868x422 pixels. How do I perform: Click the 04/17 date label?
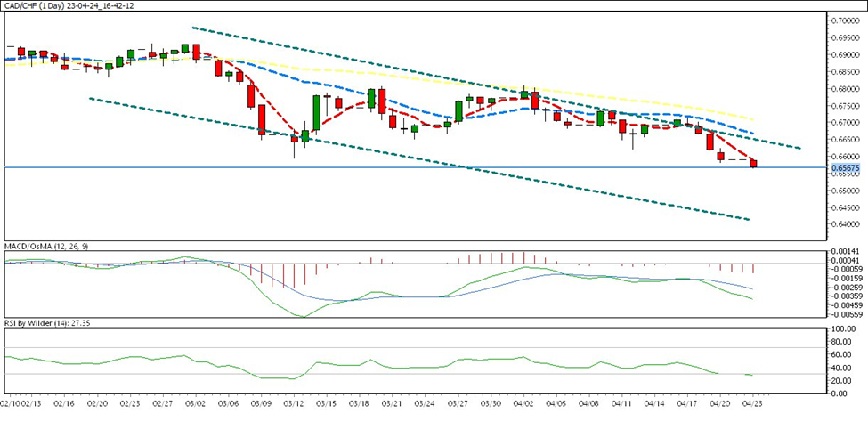686,404
